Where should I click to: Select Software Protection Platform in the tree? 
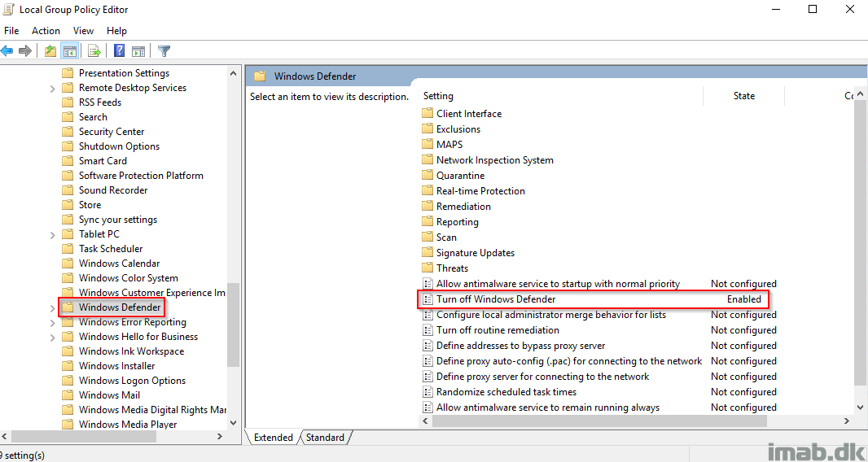tap(141, 176)
